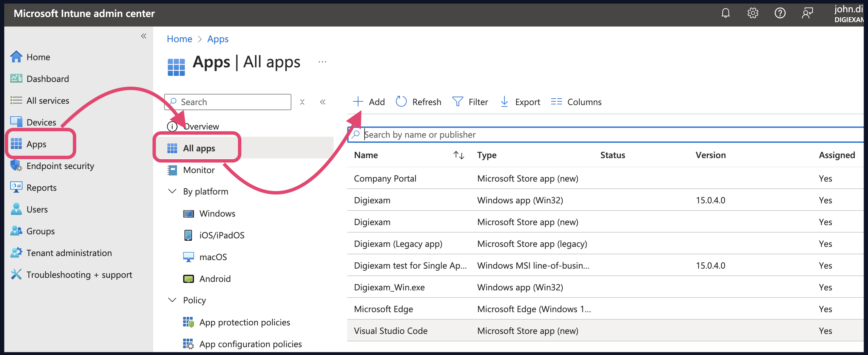
Task: Open Digiexam test for Single Ap... entry
Action: click(411, 266)
